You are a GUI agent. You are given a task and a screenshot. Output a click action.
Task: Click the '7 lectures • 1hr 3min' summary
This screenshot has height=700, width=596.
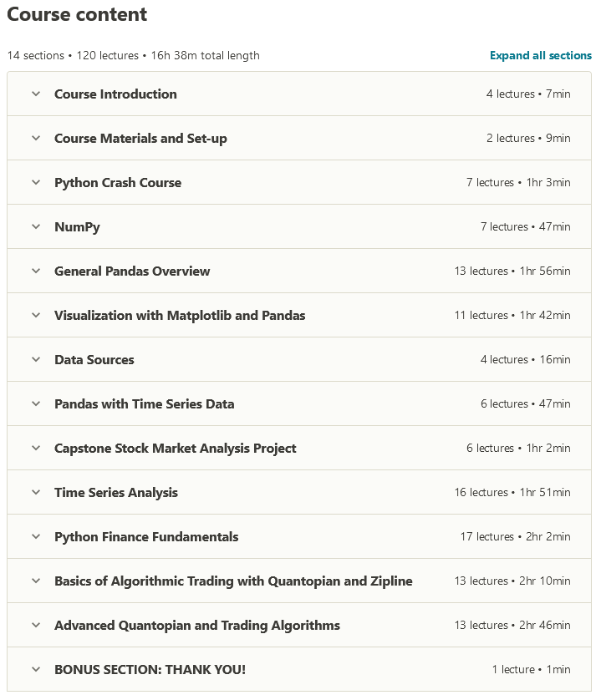coord(517,183)
